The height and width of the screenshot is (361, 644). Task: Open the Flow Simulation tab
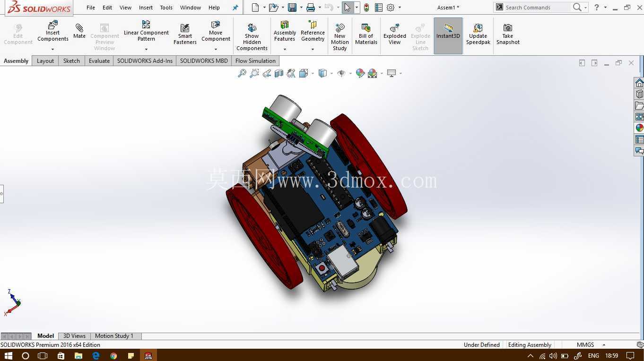(255, 60)
